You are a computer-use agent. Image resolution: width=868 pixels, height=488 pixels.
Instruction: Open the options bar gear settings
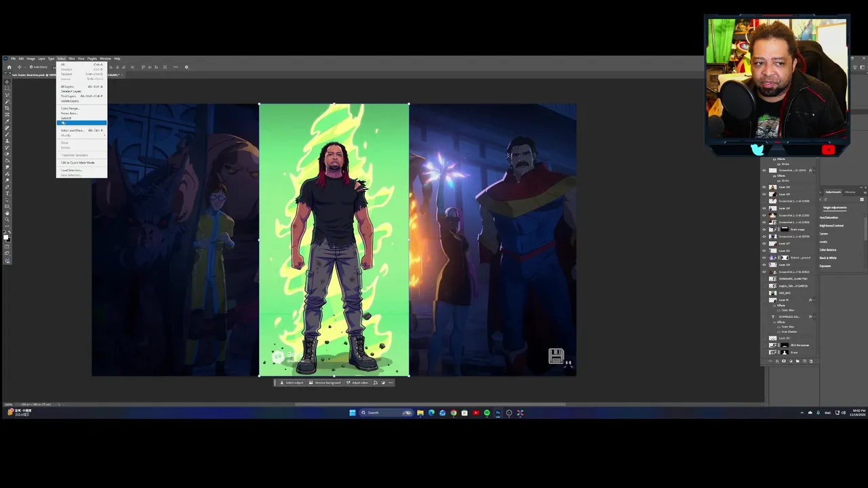tap(186, 67)
